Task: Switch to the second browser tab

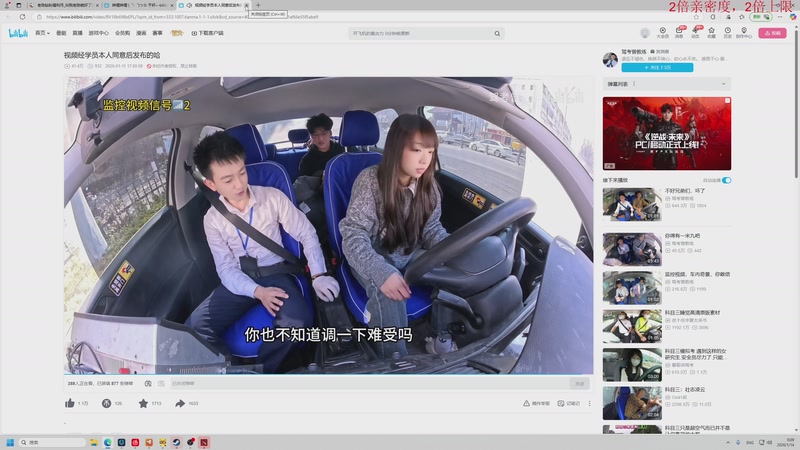Action: [x=138, y=5]
